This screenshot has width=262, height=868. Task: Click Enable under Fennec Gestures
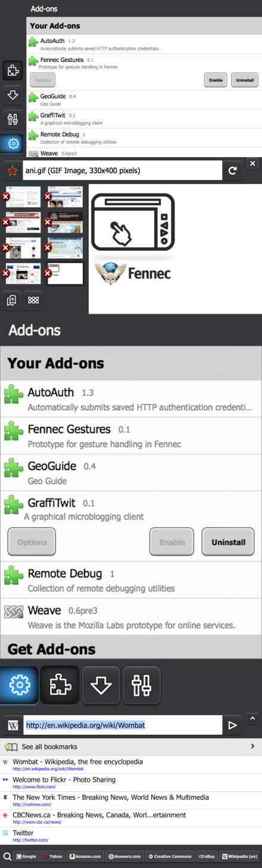pos(216,80)
